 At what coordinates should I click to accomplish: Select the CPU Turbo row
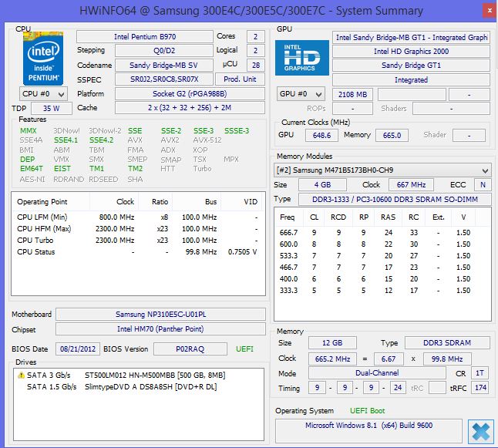[138, 241]
